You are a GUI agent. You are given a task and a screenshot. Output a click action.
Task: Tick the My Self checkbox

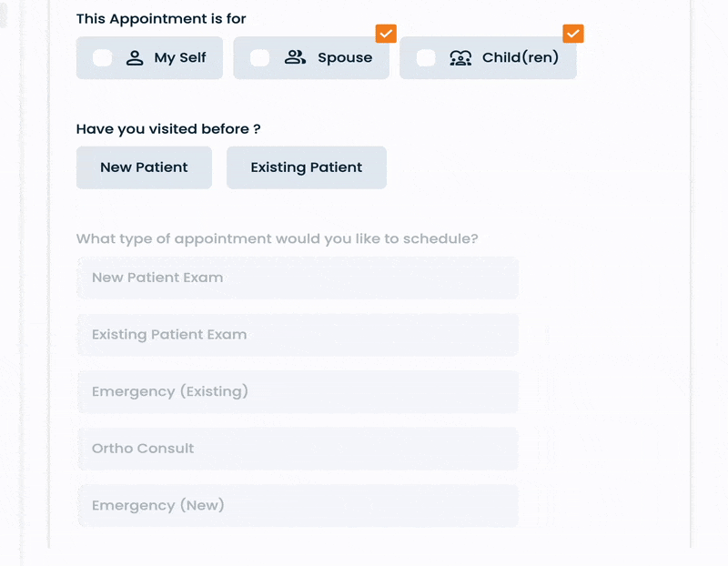(x=103, y=58)
